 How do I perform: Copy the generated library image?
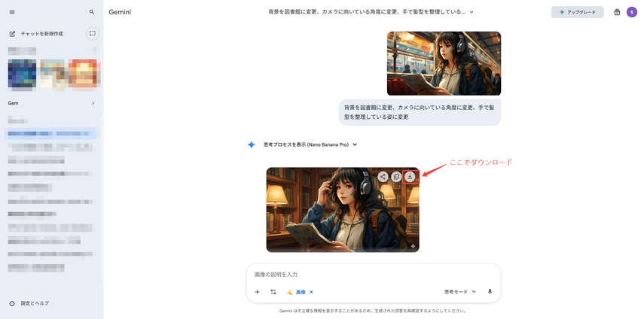(396, 177)
